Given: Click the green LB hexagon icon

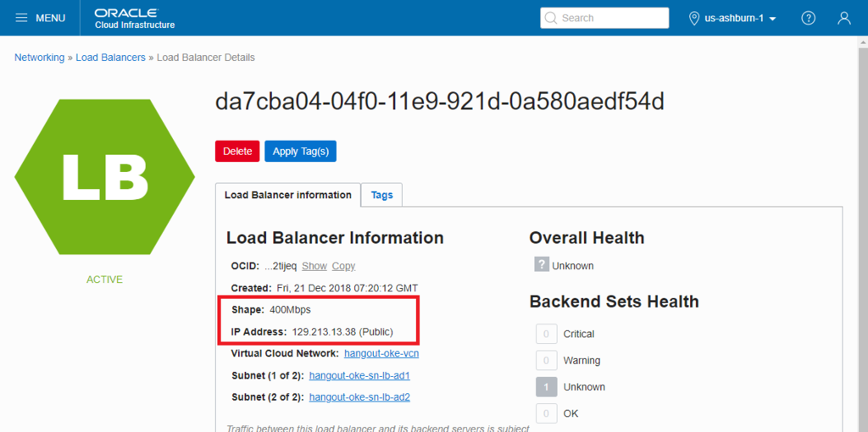Looking at the screenshot, I should [x=104, y=177].
